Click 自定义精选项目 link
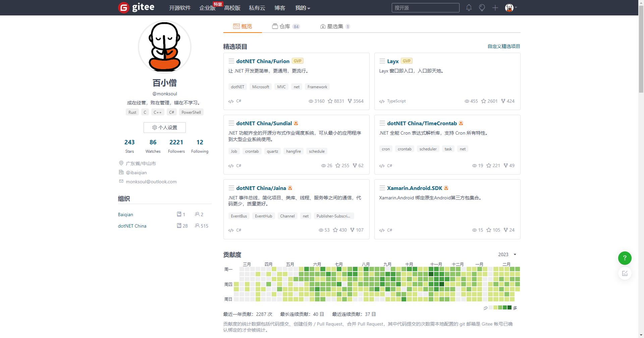 point(504,46)
